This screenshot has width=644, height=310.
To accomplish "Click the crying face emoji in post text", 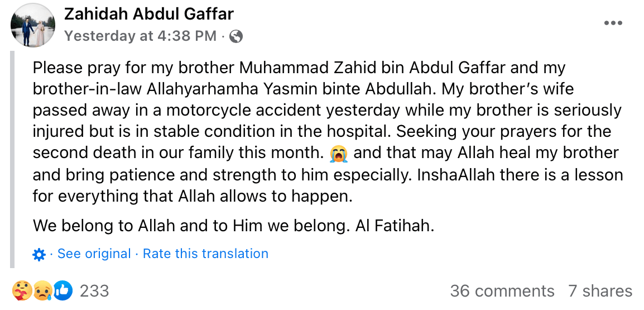I will click(338, 154).
